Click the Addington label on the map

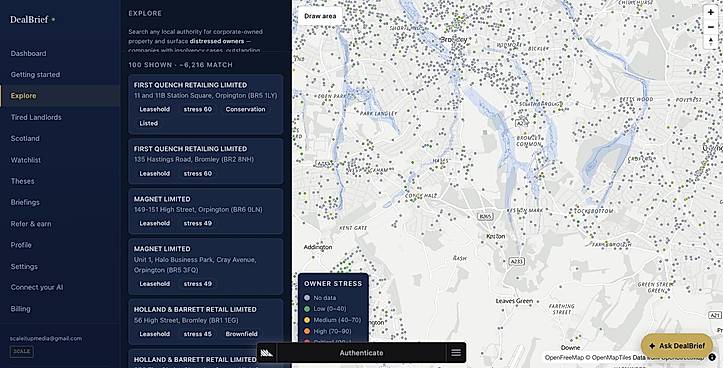click(318, 247)
